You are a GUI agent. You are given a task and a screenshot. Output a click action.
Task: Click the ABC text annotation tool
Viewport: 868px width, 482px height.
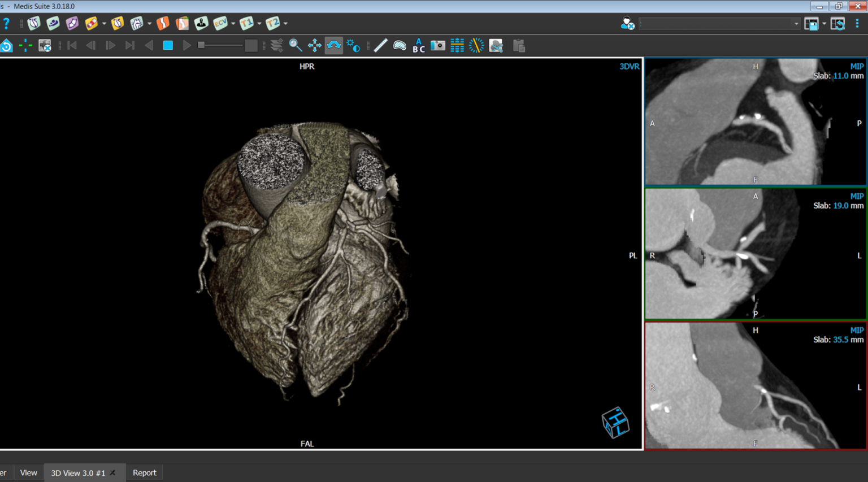418,46
